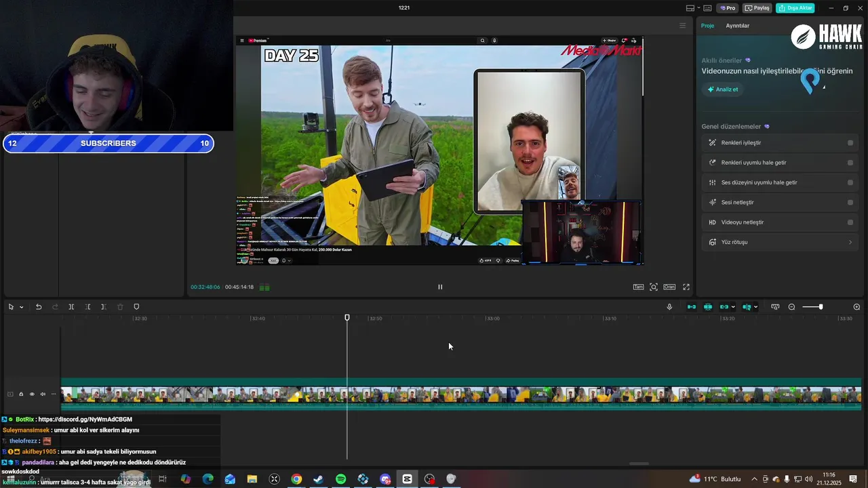Open the keyboard shortcuts icon in title bar
The image size is (868, 488).
707,8
